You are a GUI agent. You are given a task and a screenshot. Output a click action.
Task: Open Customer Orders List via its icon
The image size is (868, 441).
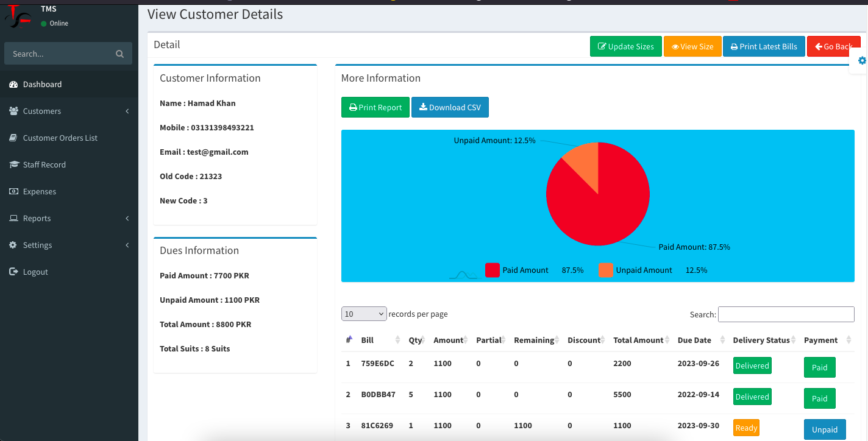13,138
